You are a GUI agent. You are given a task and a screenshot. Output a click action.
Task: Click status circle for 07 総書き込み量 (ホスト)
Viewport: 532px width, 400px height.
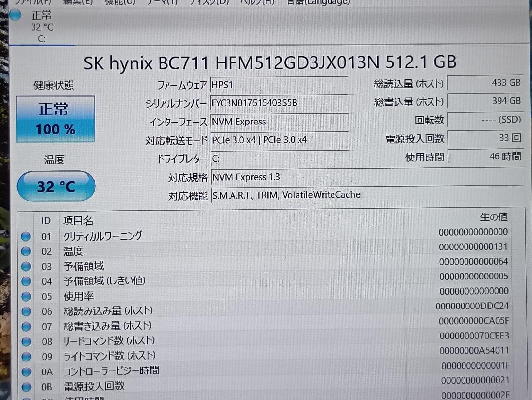click(x=26, y=326)
